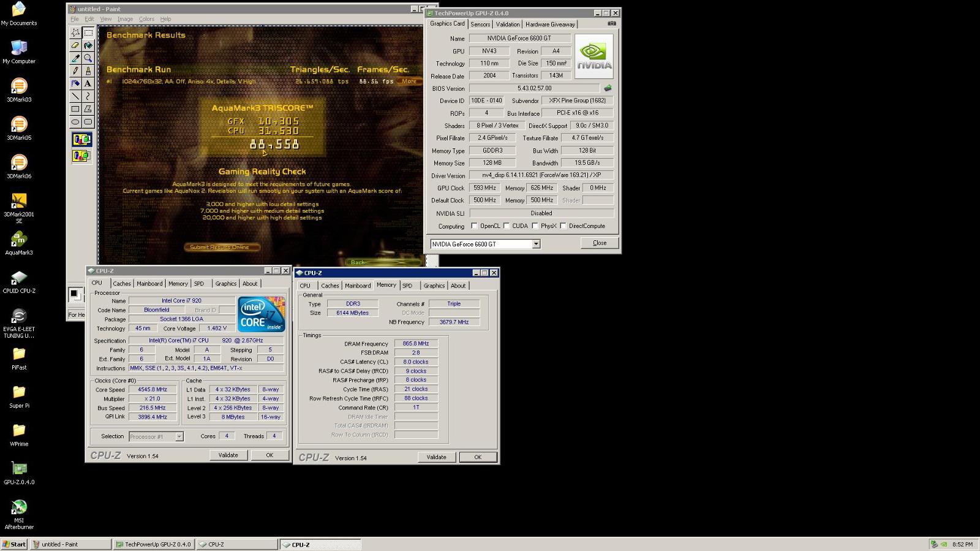Click Validate in the right CPU-Z memory window

click(x=436, y=457)
